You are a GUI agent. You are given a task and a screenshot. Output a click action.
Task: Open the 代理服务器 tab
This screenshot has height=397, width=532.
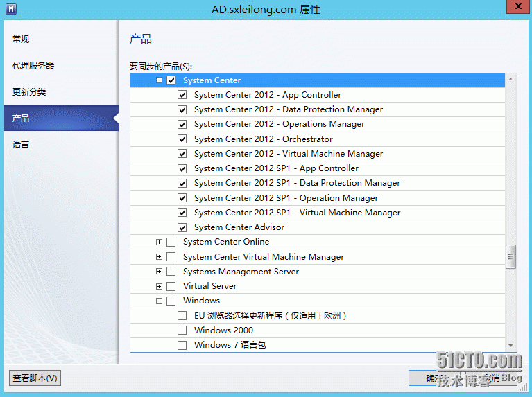point(33,65)
